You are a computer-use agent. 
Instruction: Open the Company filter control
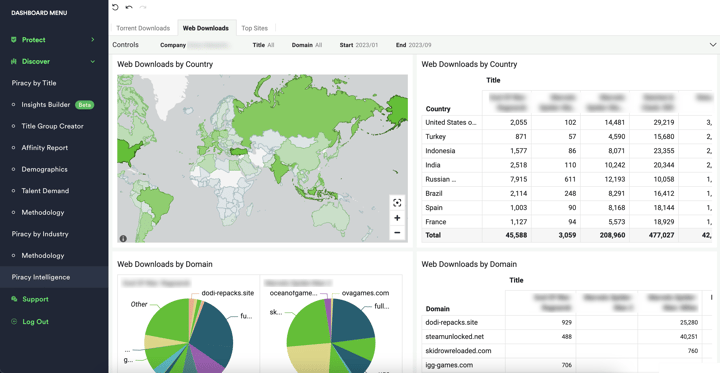tap(195, 45)
